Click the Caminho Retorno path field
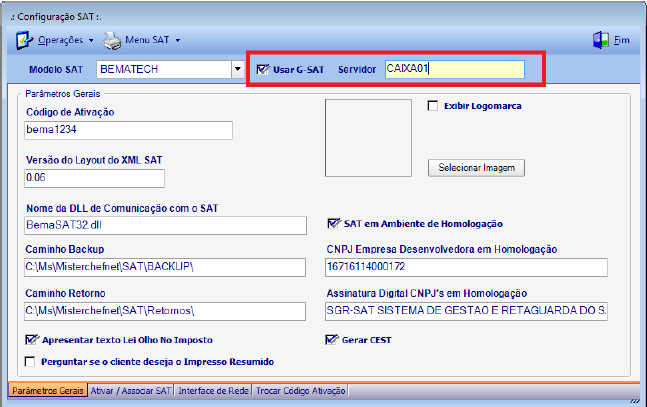This screenshot has height=407, width=647. (x=165, y=311)
